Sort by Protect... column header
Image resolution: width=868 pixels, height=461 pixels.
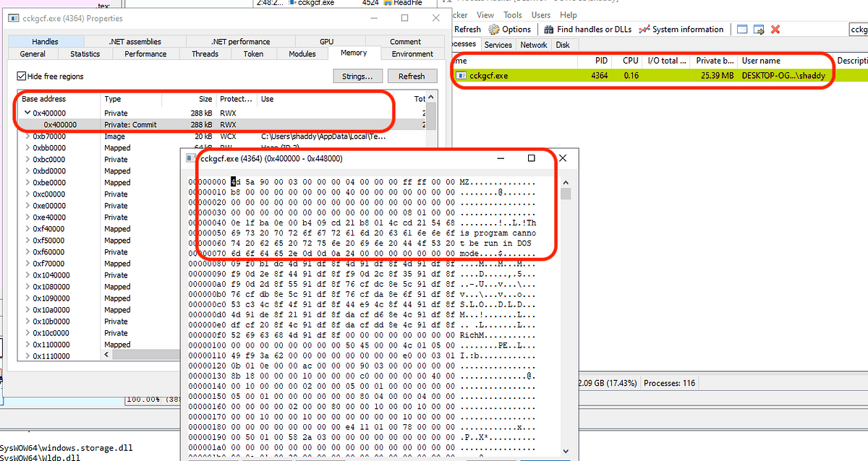point(237,99)
